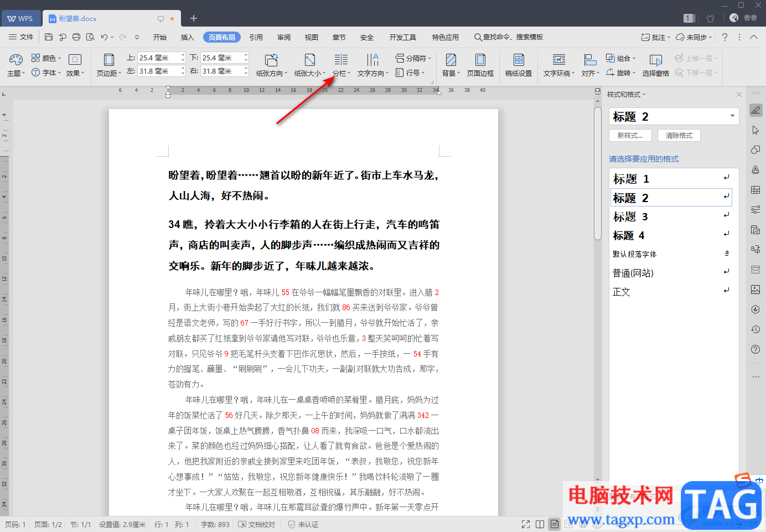Click the shapes icon in right sidebar
Image resolution: width=766 pixels, height=532 pixels.
755,150
